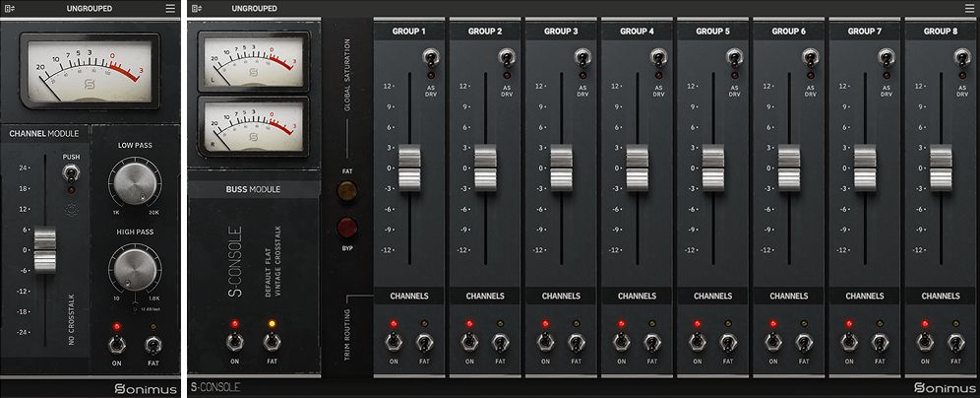
Task: Toggle the channel module ON switch
Action: [116, 344]
